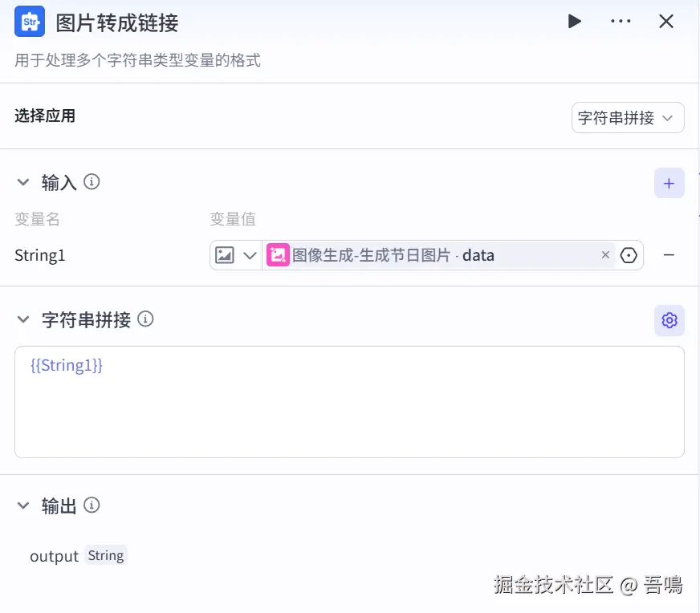Run the node with the play icon
This screenshot has width=700, height=613.
point(574,21)
